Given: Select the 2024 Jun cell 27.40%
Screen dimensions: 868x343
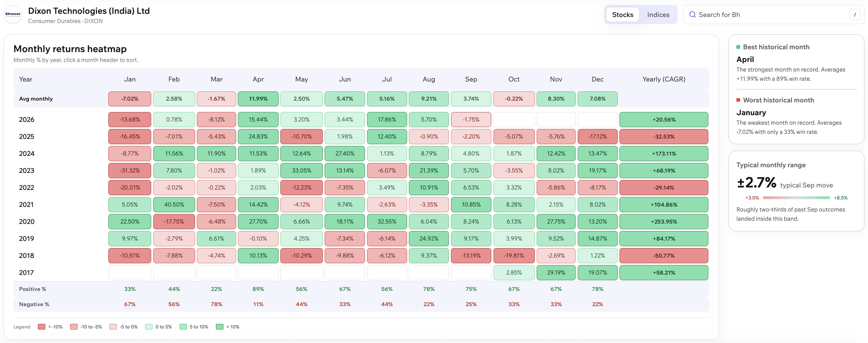Looking at the screenshot, I should click(x=345, y=153).
